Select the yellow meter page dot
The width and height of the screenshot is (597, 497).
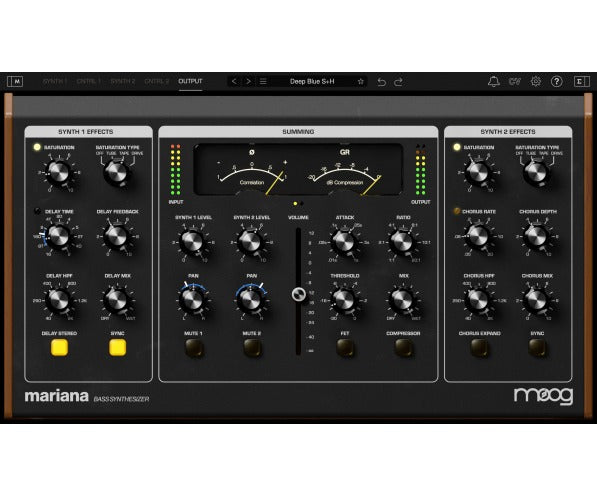click(x=295, y=204)
